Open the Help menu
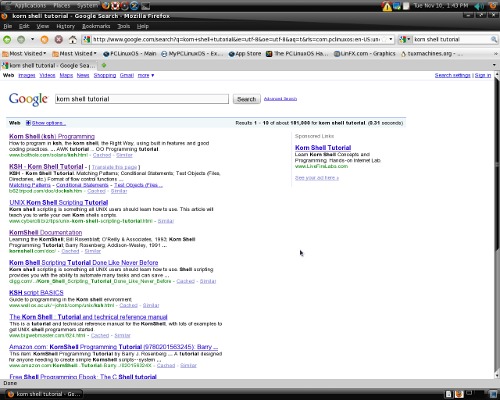 143,26
